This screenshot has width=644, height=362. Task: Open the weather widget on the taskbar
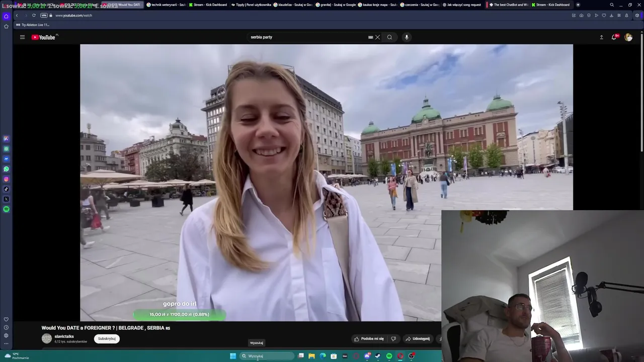[x=16, y=356]
